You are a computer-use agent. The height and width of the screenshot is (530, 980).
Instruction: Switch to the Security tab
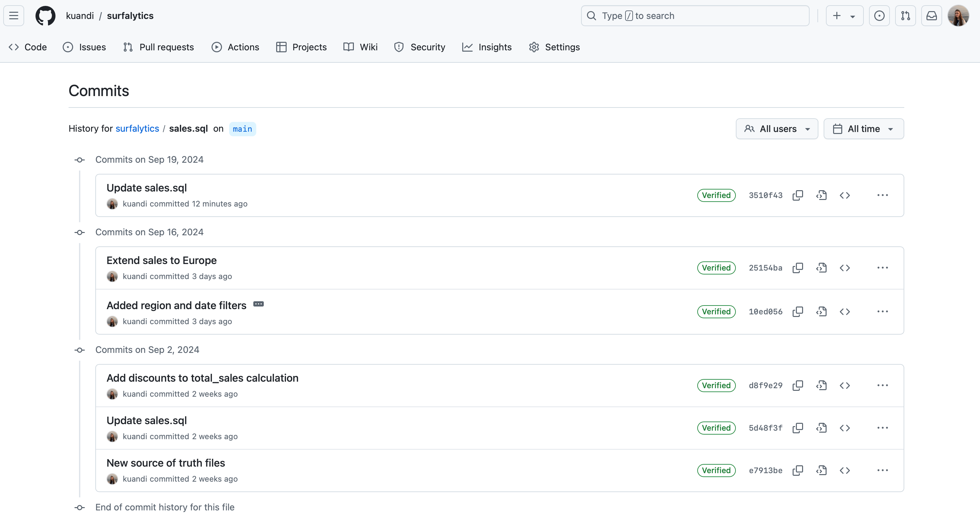pyautogui.click(x=420, y=47)
